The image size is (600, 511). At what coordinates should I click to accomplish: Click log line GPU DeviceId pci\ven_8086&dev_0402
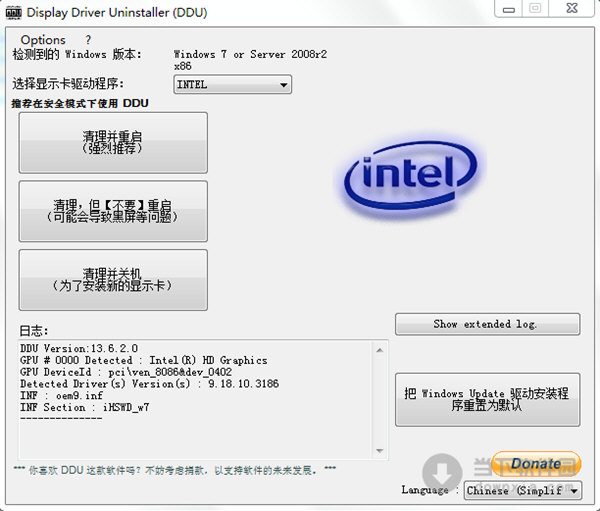click(126, 372)
